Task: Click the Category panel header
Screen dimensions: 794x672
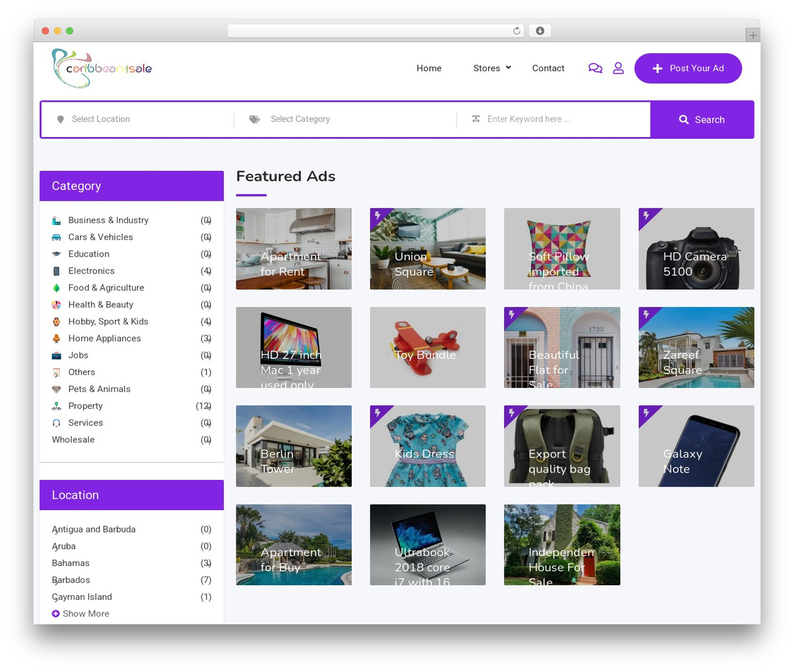Action: 132,186
